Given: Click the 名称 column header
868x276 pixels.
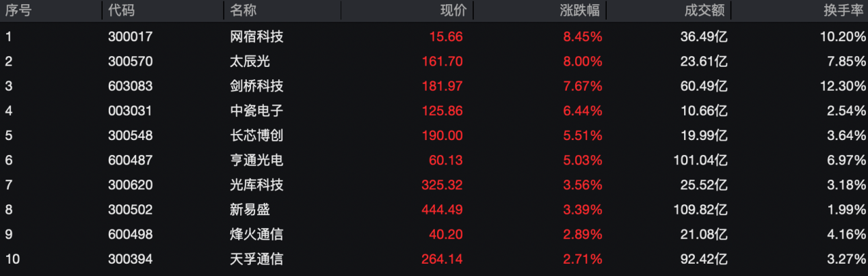Looking at the screenshot, I should tap(244, 11).
